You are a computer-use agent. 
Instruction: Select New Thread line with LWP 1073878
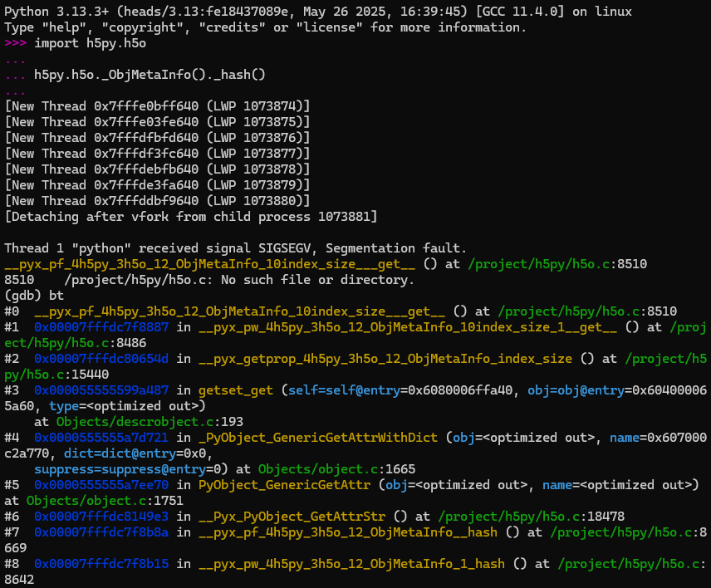157,169
